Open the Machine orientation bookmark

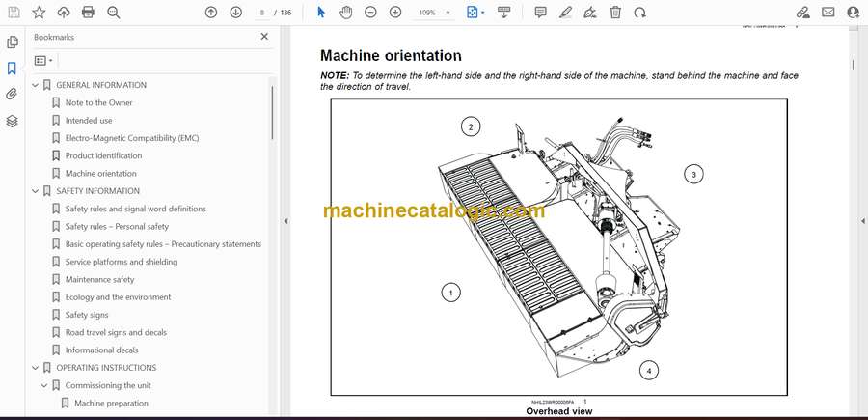[x=100, y=174]
